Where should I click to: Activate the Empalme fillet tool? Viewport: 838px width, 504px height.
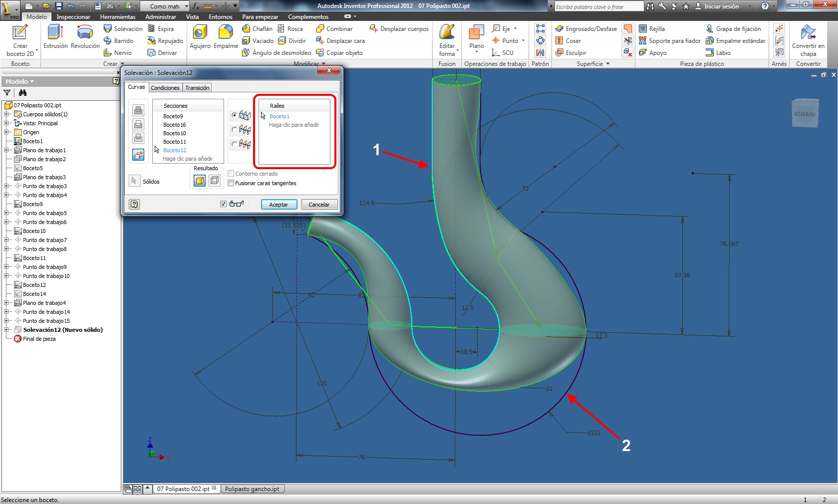(226, 36)
